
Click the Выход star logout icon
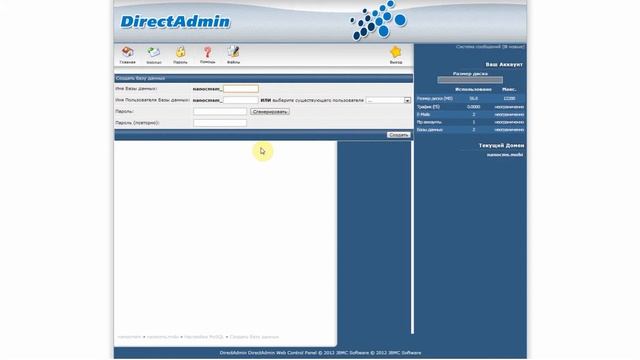tap(396, 55)
